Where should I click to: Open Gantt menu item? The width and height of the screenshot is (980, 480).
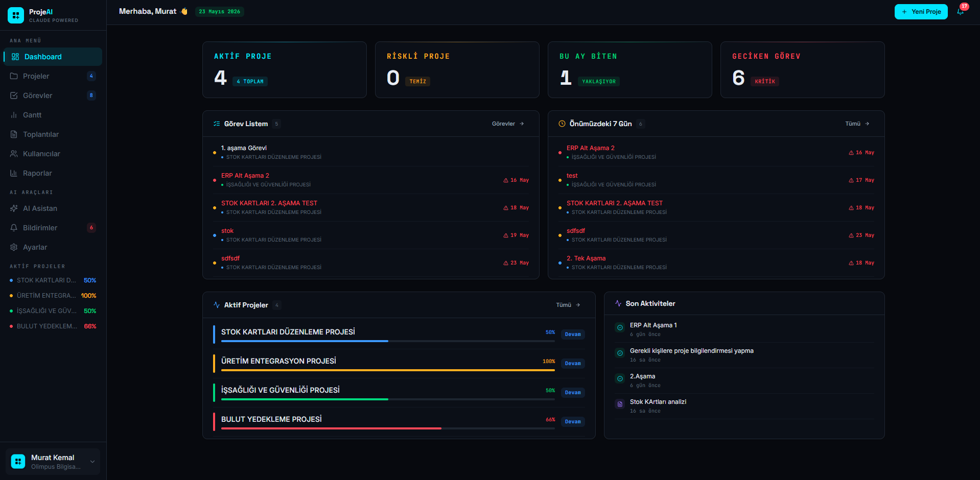[x=53, y=115]
